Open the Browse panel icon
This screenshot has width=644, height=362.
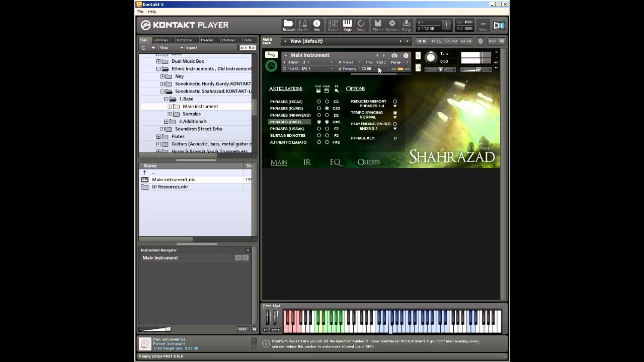tap(288, 25)
